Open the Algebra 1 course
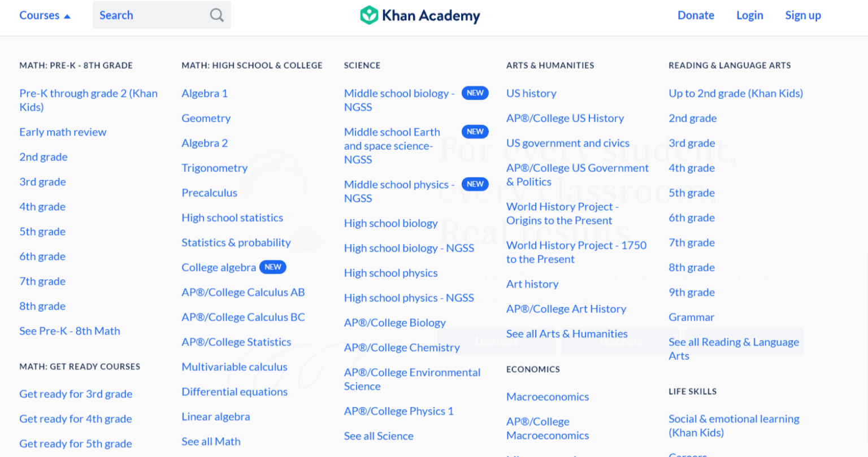Screen dimensions: 868x457 (205, 93)
